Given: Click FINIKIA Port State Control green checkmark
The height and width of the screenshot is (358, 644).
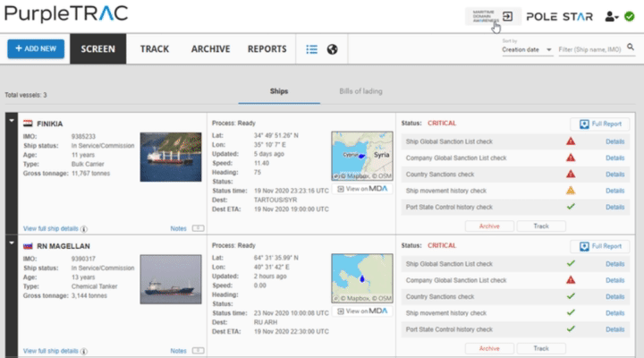Looking at the screenshot, I should [571, 207].
